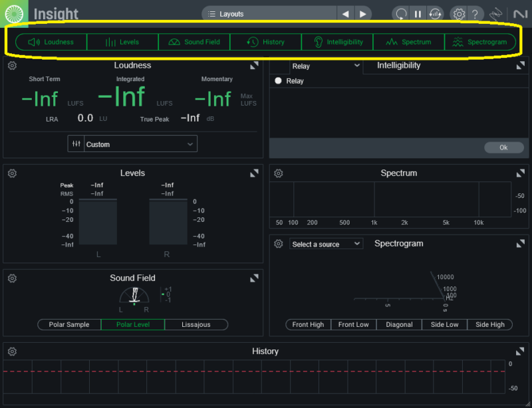Image resolution: width=532 pixels, height=408 pixels.
Task: Click the pause button in the header
Action: (x=418, y=14)
